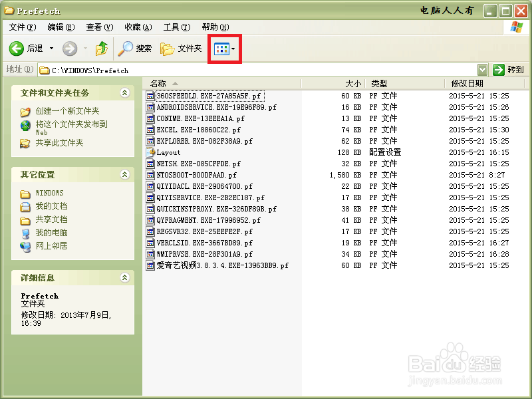
Task: Click the globe icon for publishing to Web
Action: (25, 126)
